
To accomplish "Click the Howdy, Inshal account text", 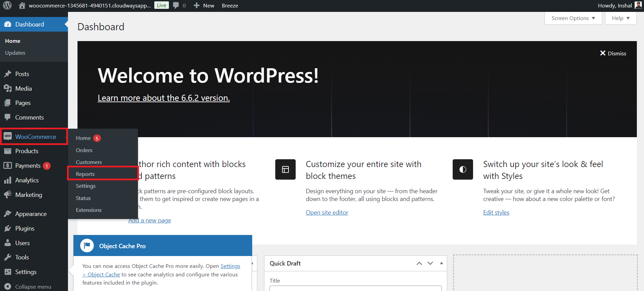I will pos(615,5).
